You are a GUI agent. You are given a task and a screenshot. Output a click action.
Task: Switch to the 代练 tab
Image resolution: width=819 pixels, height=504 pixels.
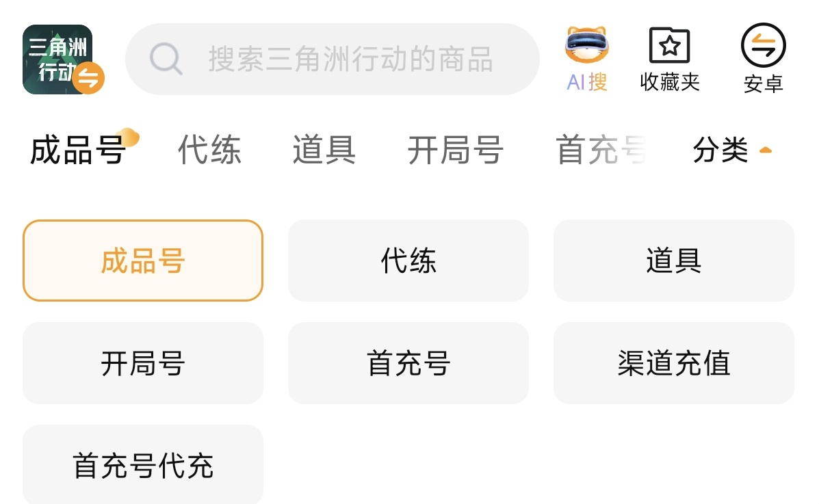pyautogui.click(x=209, y=150)
